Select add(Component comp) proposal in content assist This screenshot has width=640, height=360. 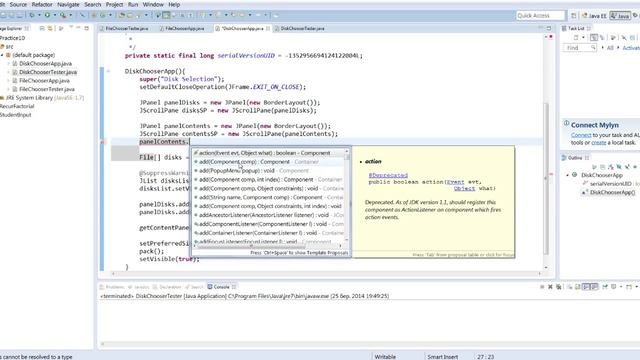(269, 162)
